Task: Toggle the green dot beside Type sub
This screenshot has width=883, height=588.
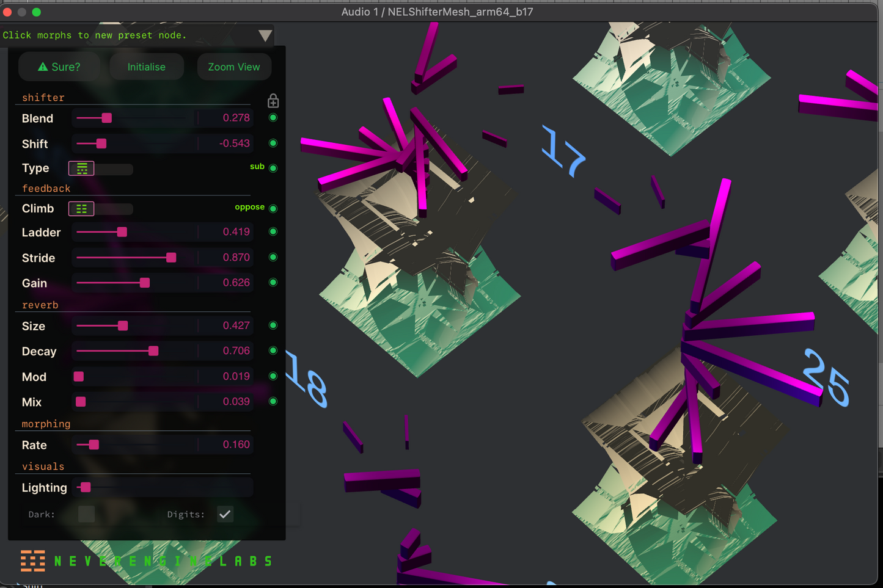Action: 273,168
